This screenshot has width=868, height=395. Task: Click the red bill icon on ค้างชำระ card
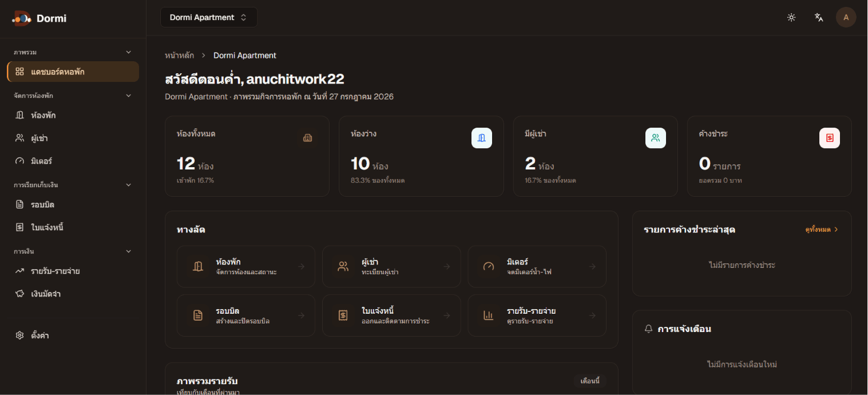point(830,138)
